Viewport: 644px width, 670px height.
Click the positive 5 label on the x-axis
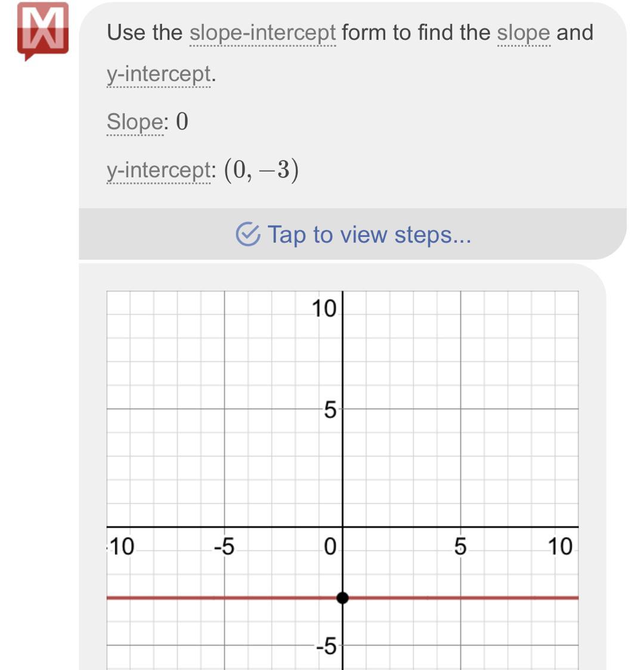tap(460, 547)
